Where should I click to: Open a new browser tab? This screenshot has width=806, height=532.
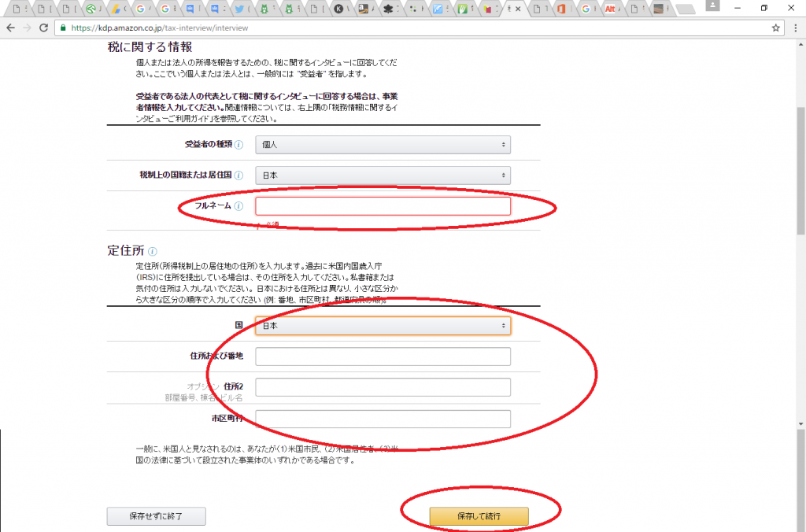click(x=685, y=9)
